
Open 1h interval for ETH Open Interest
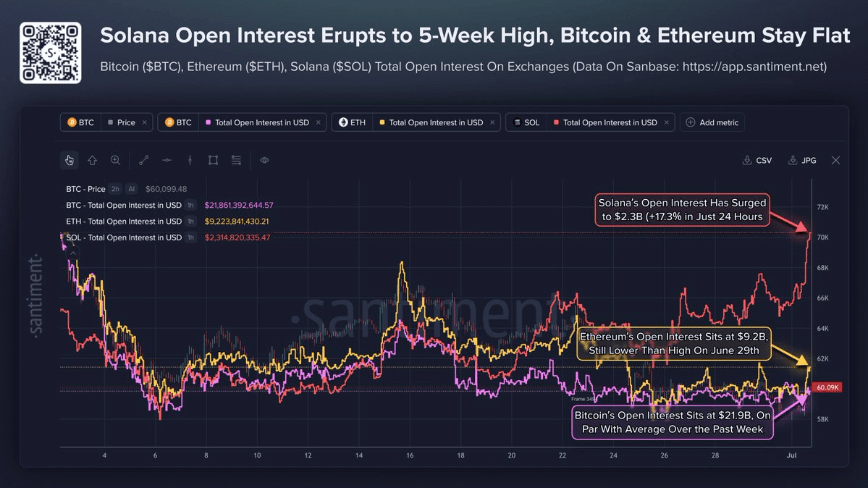pyautogui.click(x=190, y=221)
